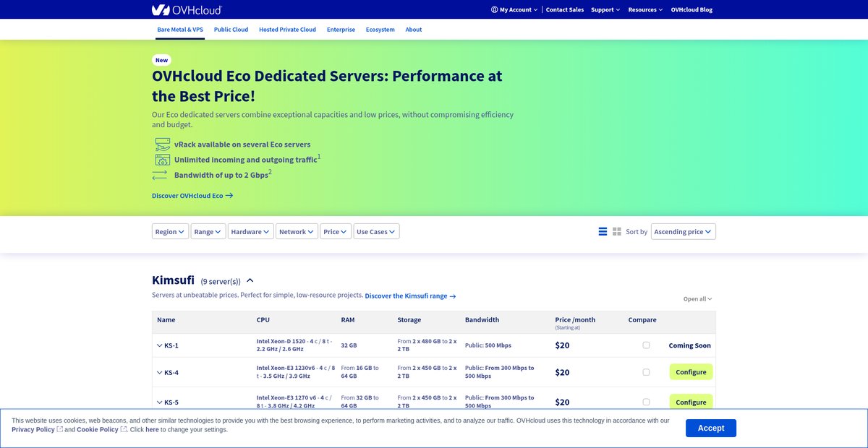Click the 'Price /month' column header

click(x=575, y=319)
